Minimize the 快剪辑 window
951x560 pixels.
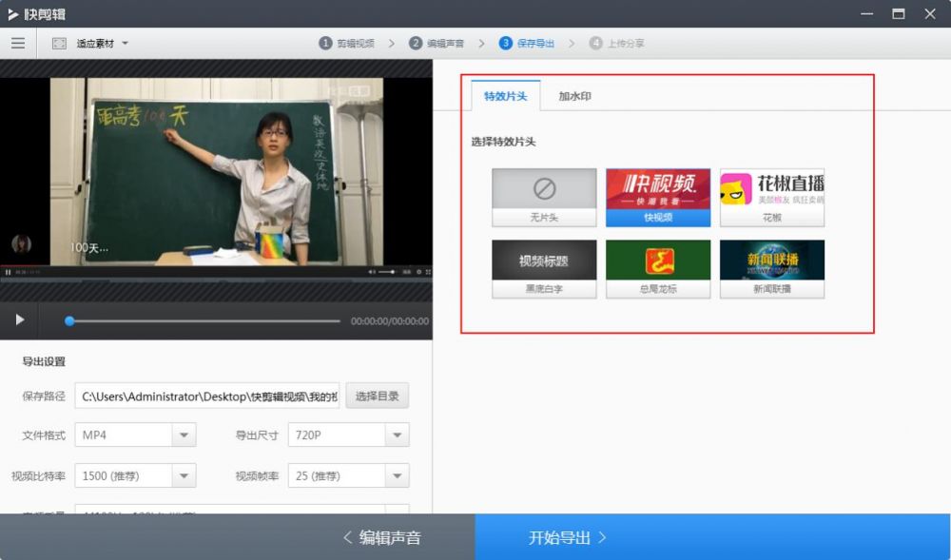[x=866, y=13]
